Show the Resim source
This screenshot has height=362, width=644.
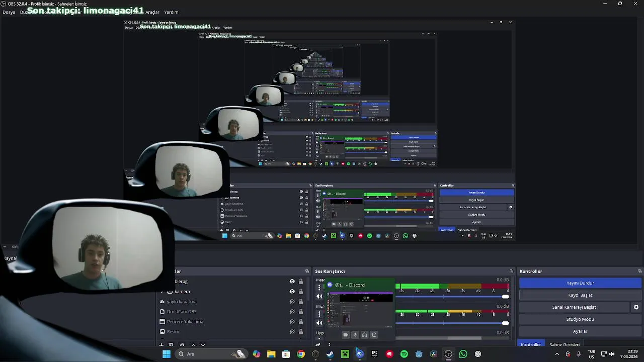click(x=292, y=332)
